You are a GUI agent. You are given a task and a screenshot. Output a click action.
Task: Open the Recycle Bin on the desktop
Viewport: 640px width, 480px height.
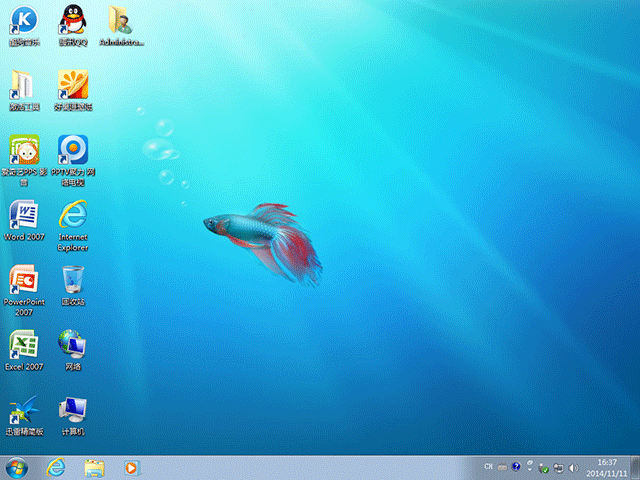pyautogui.click(x=72, y=280)
